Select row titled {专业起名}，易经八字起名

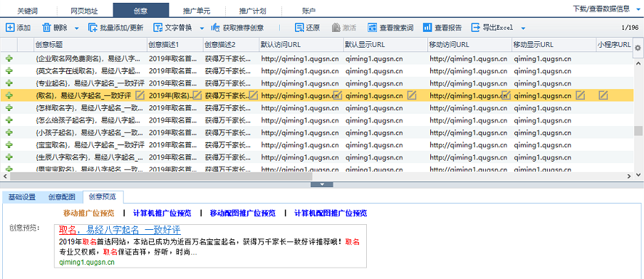[x=316, y=83]
